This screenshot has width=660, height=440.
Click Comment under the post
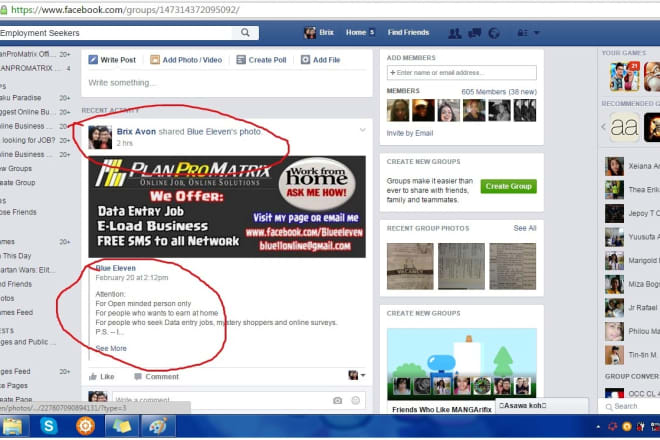[x=157, y=376]
